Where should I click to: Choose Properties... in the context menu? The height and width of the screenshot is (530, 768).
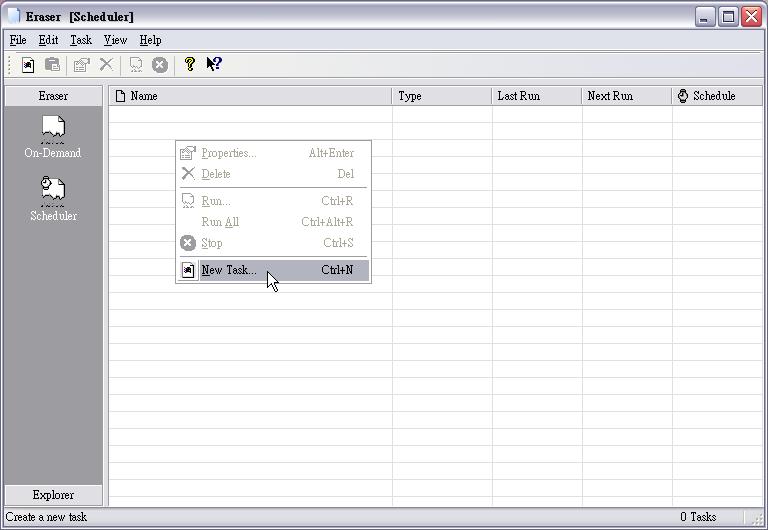273,153
